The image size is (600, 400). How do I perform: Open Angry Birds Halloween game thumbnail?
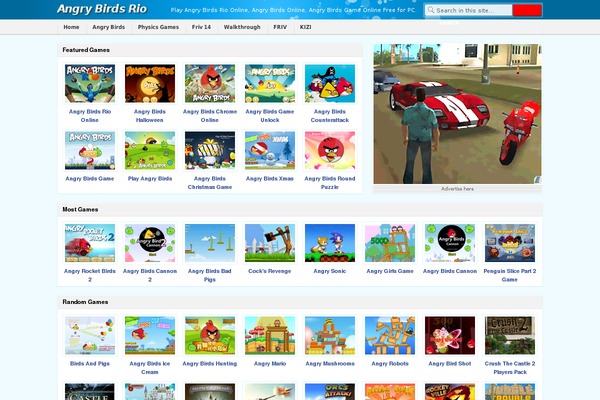150,83
